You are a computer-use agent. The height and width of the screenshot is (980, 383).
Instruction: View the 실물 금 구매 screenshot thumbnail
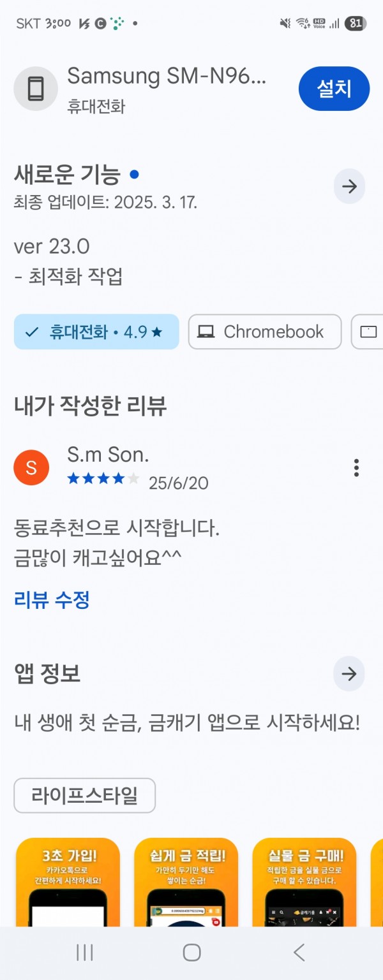304,882
